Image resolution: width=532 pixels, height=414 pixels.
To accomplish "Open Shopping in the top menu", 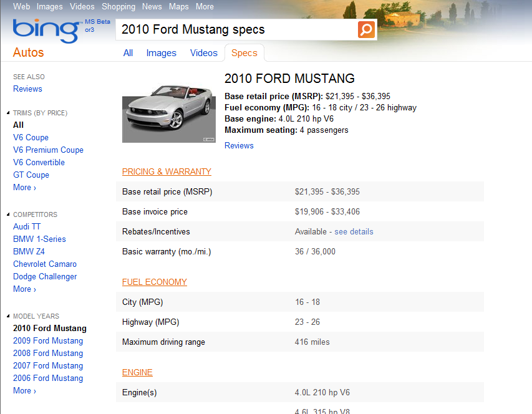I will (118, 7).
